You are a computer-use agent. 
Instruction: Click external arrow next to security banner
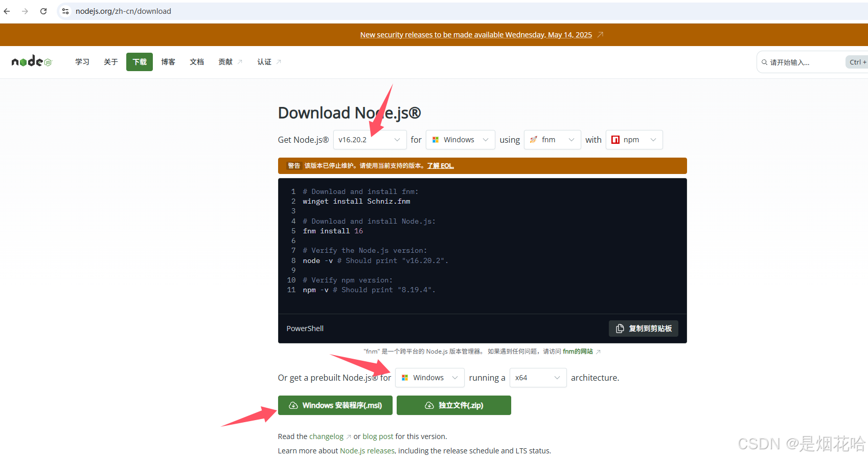pyautogui.click(x=601, y=35)
